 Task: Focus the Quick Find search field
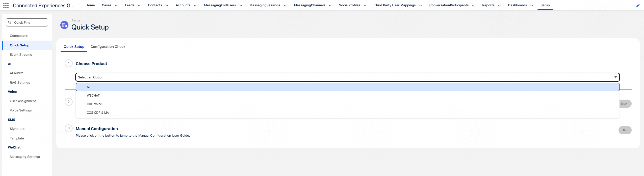(27, 22)
